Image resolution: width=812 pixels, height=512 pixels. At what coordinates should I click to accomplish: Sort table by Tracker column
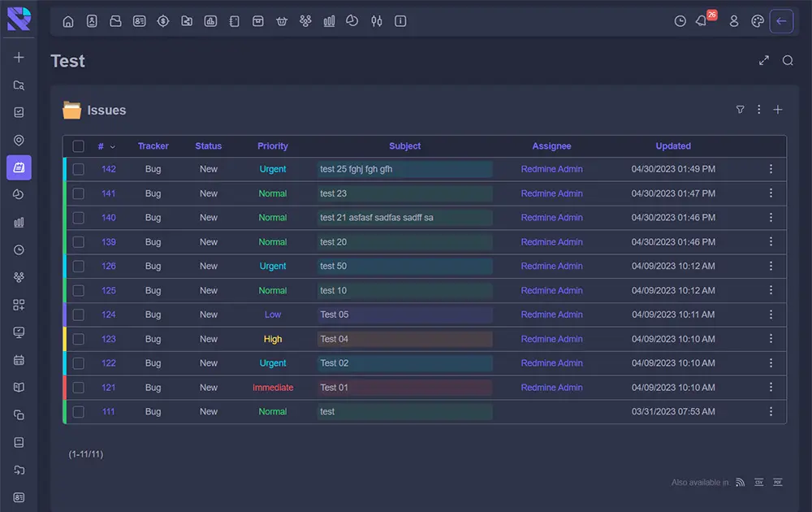tap(153, 146)
